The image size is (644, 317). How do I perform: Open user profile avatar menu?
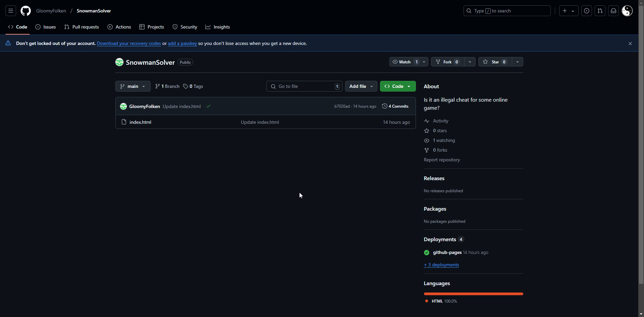pyautogui.click(x=627, y=11)
